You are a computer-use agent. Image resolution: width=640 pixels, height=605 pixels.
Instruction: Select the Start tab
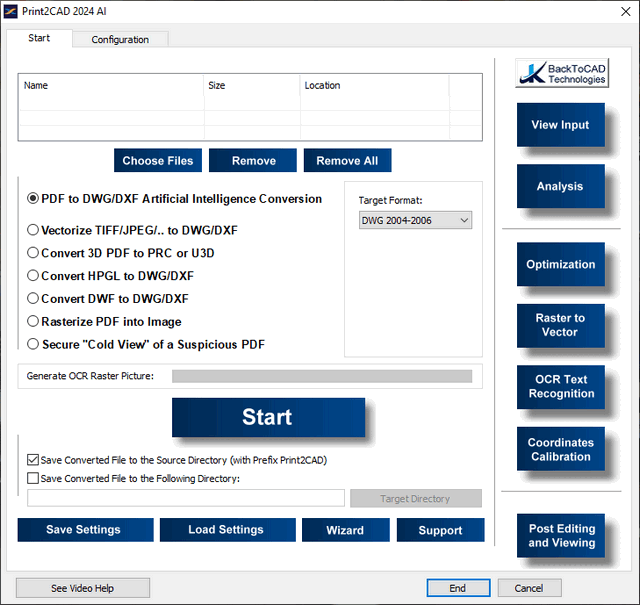click(39, 39)
